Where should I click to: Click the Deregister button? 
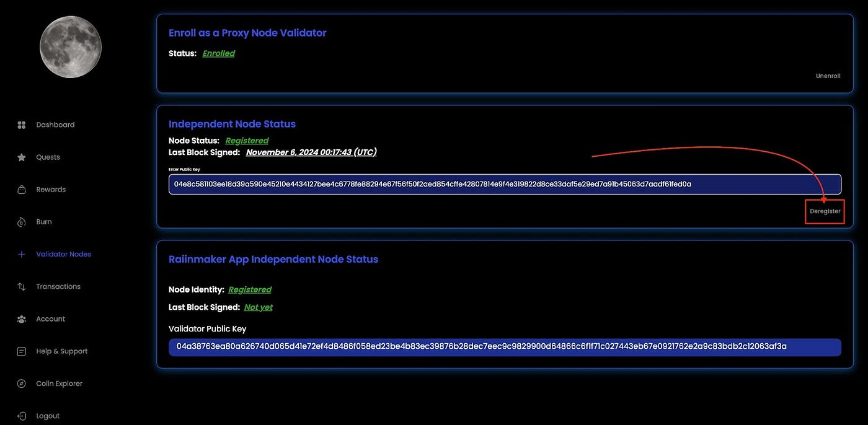pos(825,211)
